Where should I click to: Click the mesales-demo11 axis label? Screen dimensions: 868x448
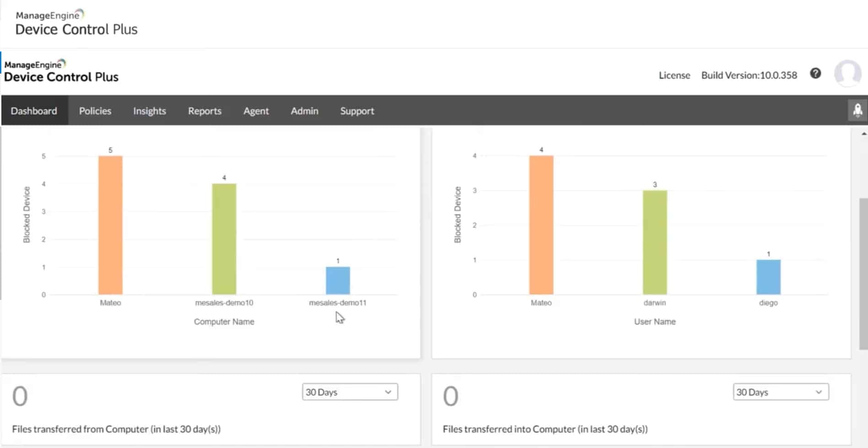pyautogui.click(x=338, y=303)
